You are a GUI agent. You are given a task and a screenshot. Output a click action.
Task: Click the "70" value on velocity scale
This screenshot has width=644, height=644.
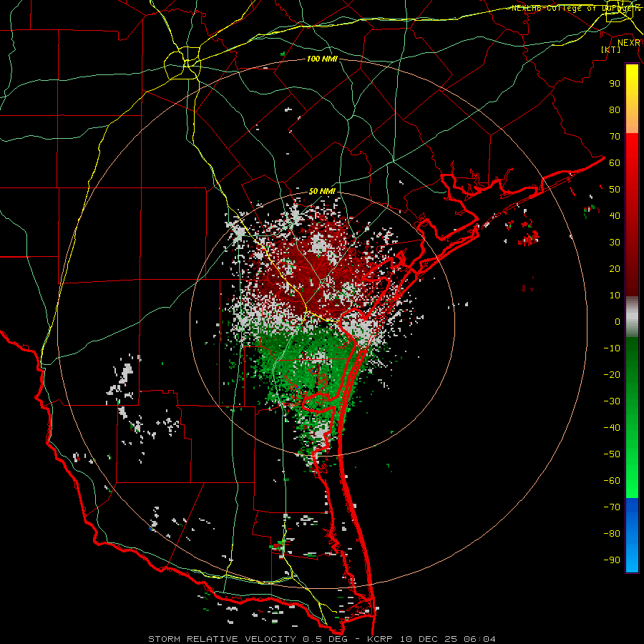point(615,137)
